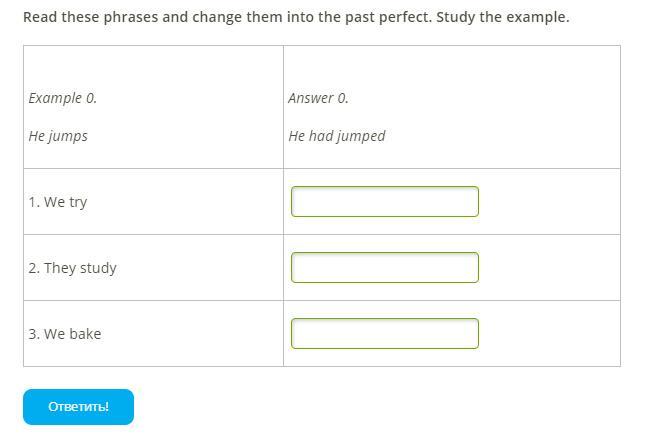654x445 pixels.
Task: Select the text box for "We bake"
Action: (384, 334)
